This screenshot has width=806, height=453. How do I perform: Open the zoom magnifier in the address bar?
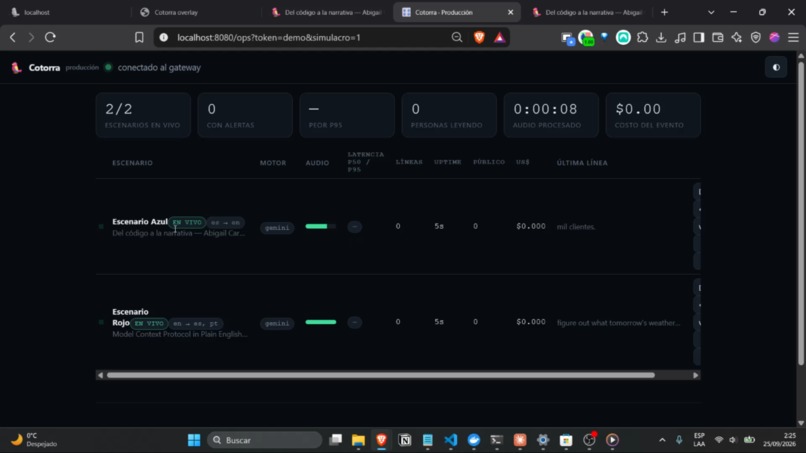point(456,37)
